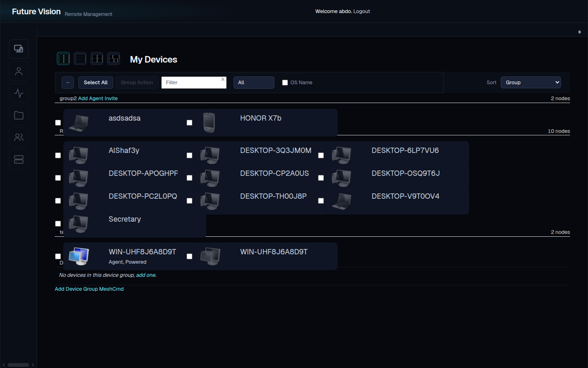Click the DESKTOP-PC2L0PQ computer icon
Viewport: 588px width, 368px height.
click(78, 201)
